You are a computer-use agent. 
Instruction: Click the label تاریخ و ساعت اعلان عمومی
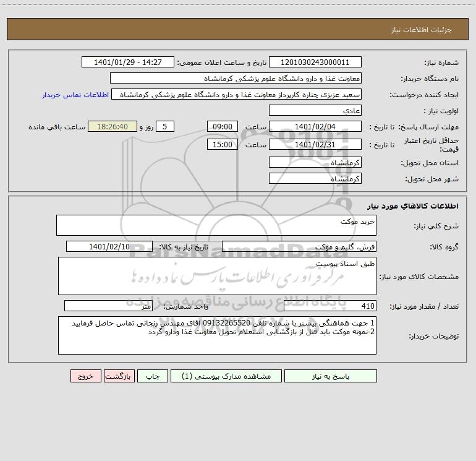coord(221,63)
